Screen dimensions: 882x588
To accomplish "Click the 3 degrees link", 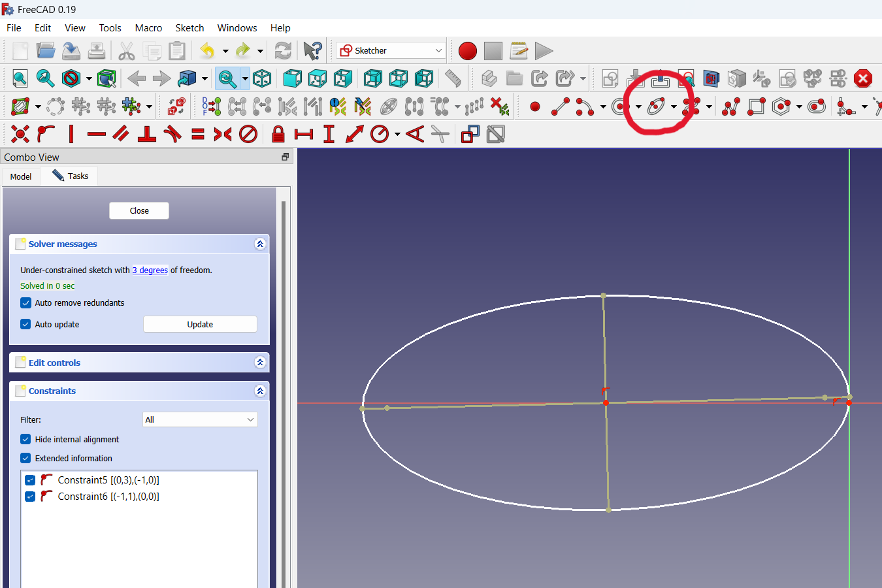I will [x=150, y=270].
